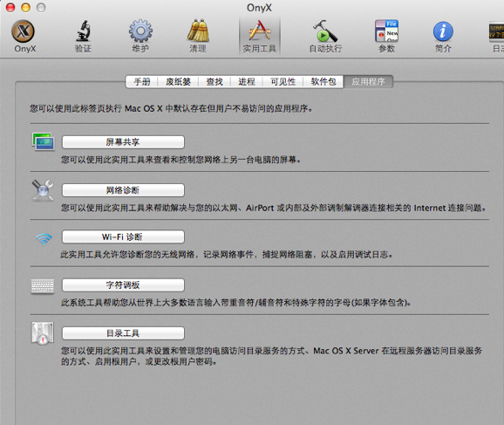Click the directory utility map icon
The image size is (504, 425).
point(43,333)
